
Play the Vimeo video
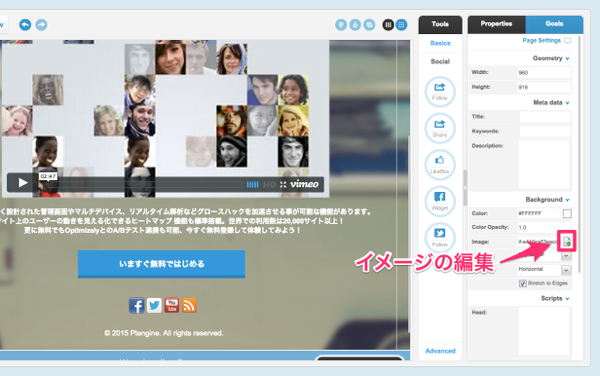pos(23,183)
